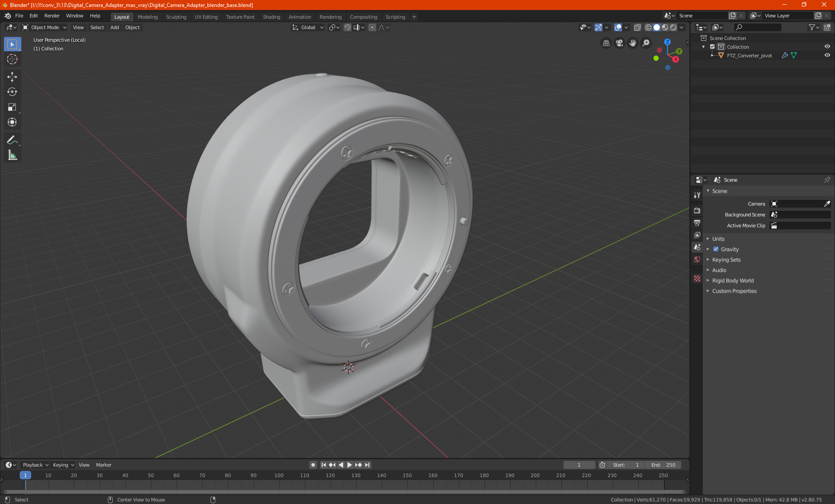The image size is (835, 504).
Task: Open the pivot point dropdown
Action: tap(334, 27)
